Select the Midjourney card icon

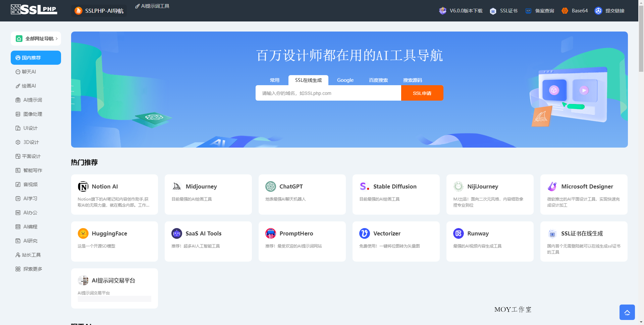click(x=177, y=186)
